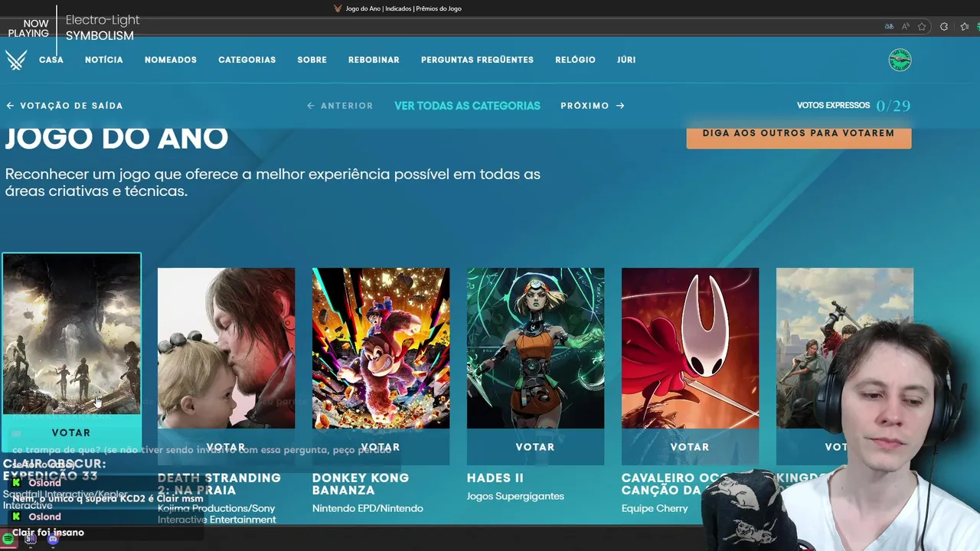Viewport: 980px width, 551px height.
Task: Click Donkey Kong Bananza title text
Action: pos(361,484)
